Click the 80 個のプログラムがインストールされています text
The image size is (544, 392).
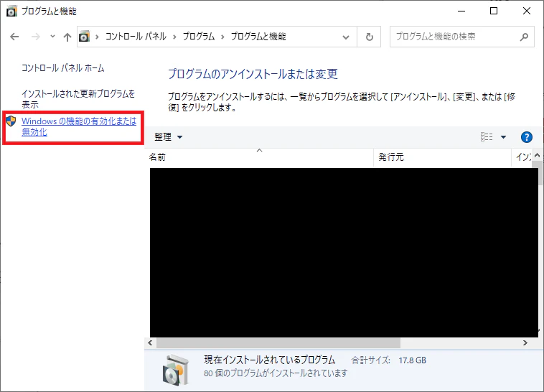click(x=276, y=373)
